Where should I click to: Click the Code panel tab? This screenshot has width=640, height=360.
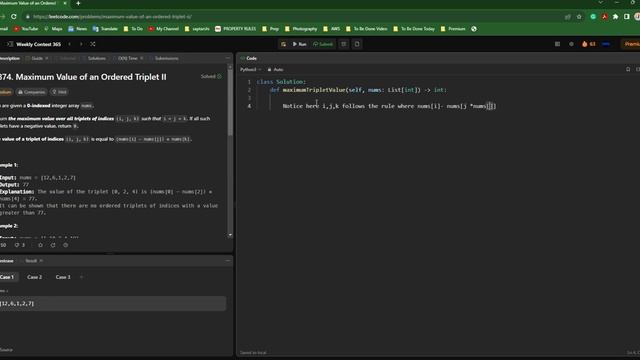point(249,58)
